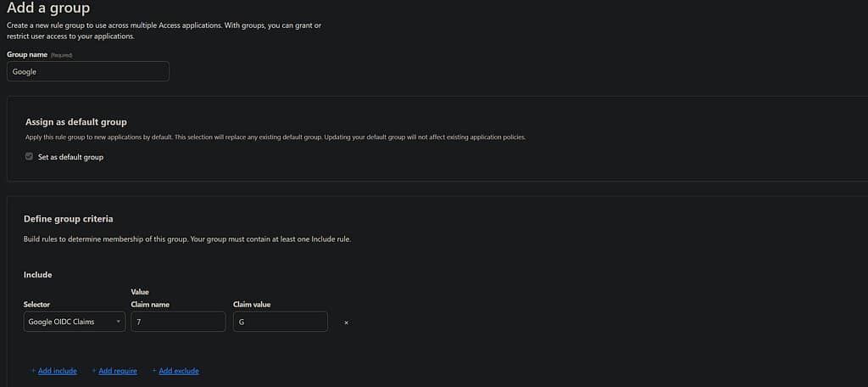Image resolution: width=868 pixels, height=387 pixels.
Task: Select the Define group criteria heading
Action: point(69,219)
